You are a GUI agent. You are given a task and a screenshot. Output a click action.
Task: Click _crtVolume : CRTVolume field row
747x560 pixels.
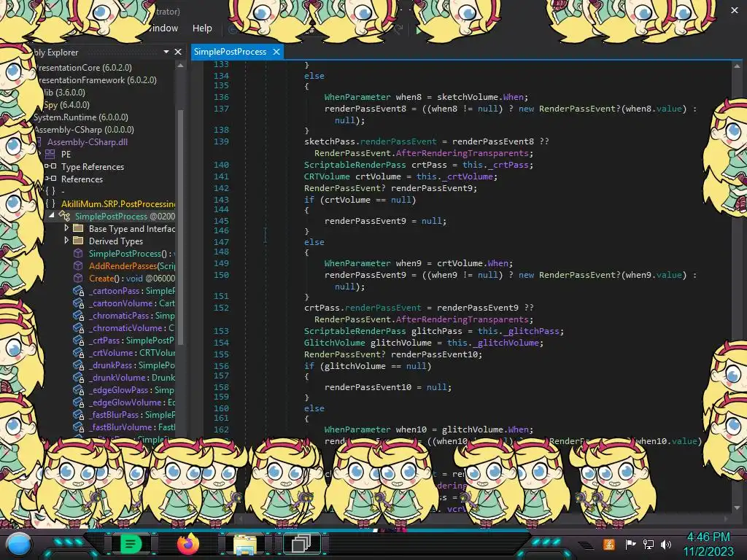(x=131, y=352)
